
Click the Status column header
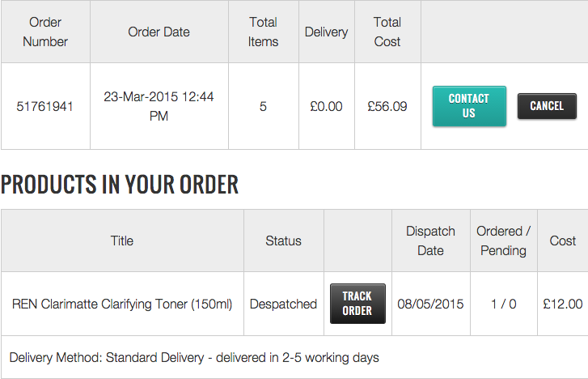tap(283, 241)
